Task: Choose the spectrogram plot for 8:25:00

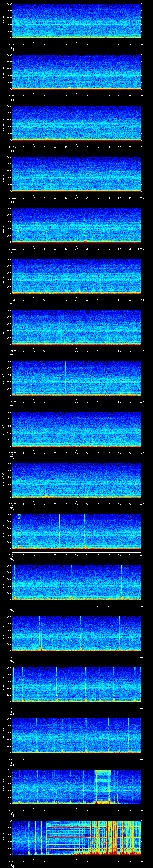Action: [x=77, y=531]
